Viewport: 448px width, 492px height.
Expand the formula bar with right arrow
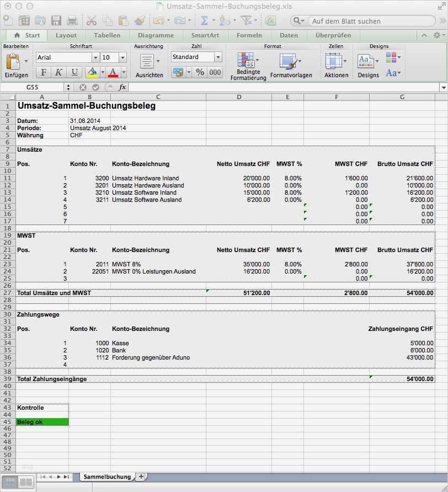[444, 88]
